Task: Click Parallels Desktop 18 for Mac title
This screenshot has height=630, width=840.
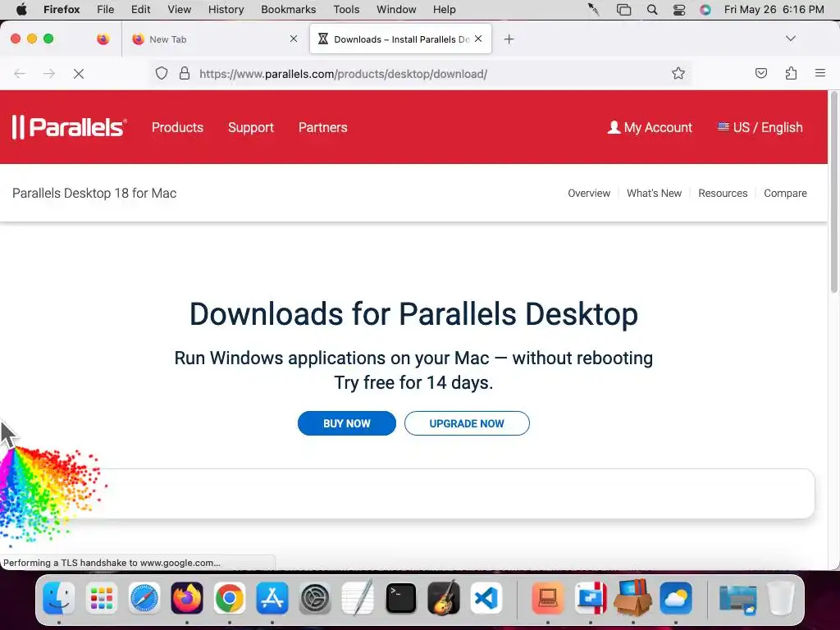Action: [94, 194]
